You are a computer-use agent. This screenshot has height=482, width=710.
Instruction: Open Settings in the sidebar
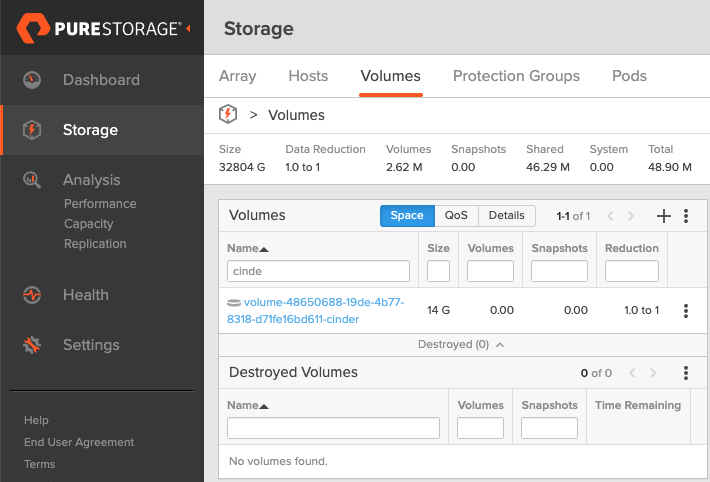click(x=91, y=345)
